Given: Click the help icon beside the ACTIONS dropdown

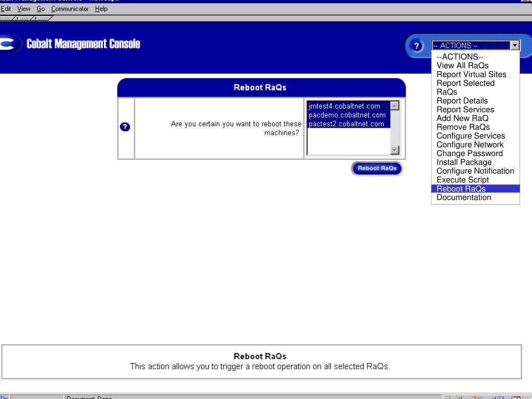Looking at the screenshot, I should tap(416, 46).
